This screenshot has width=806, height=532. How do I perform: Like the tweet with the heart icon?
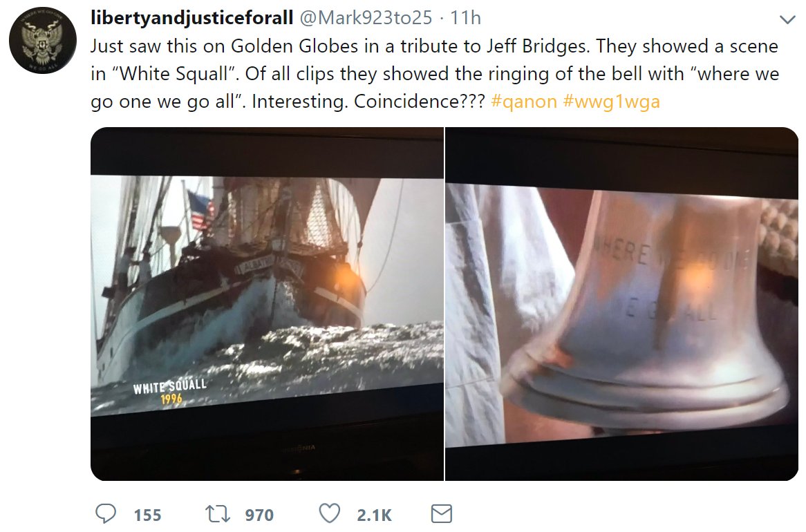pyautogui.click(x=330, y=513)
